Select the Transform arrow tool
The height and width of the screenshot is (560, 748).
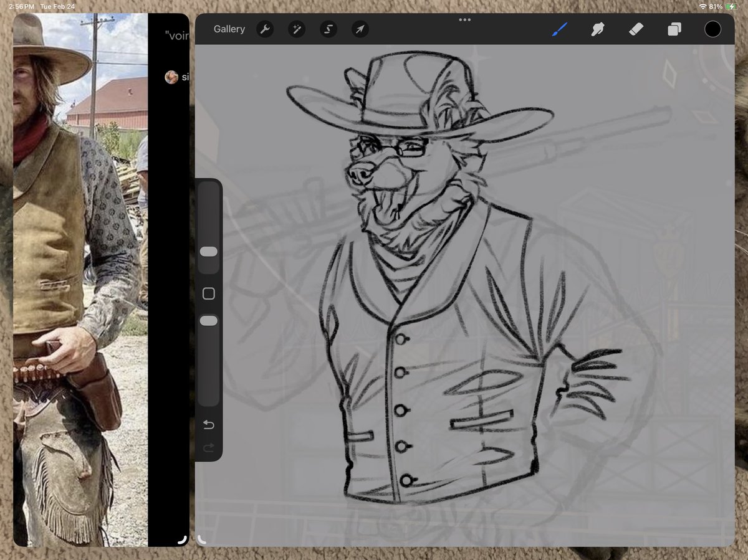(x=360, y=29)
